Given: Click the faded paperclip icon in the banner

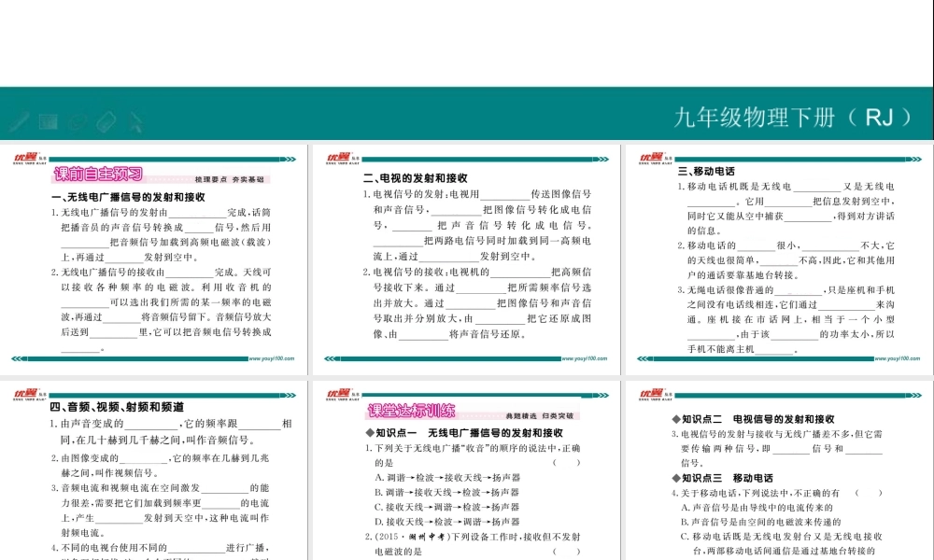Looking at the screenshot, I should tap(78, 120).
